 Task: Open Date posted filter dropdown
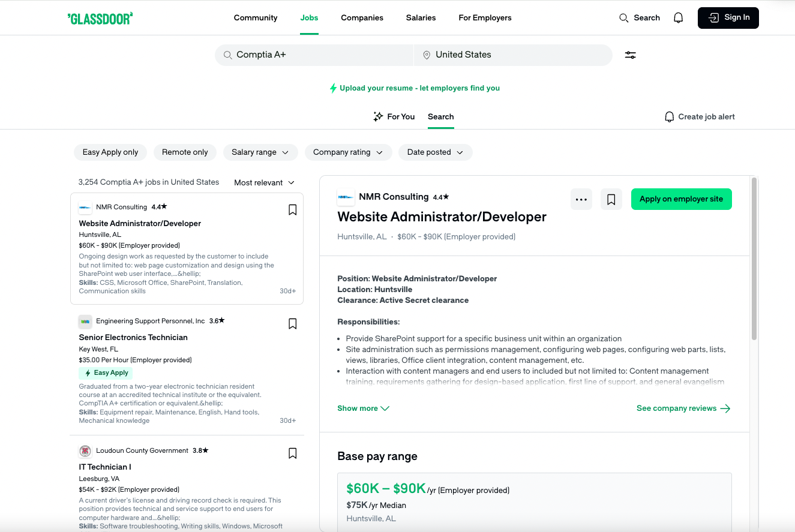coord(436,152)
